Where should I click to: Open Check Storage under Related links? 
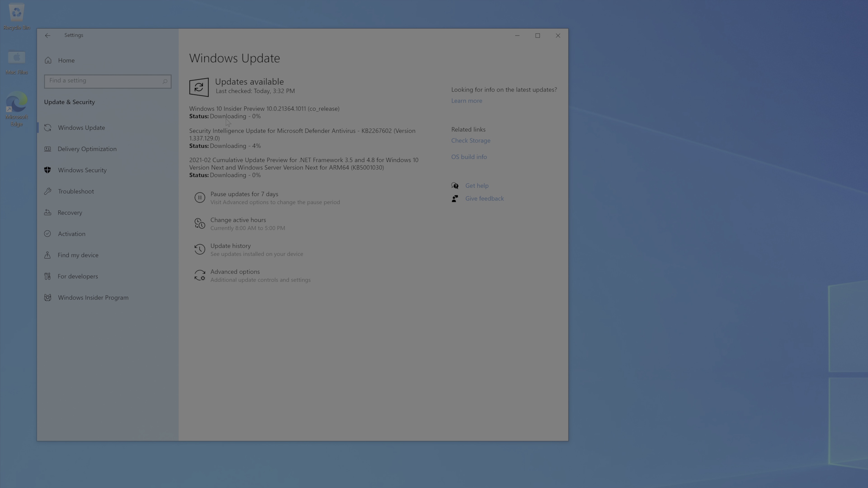[470, 141]
